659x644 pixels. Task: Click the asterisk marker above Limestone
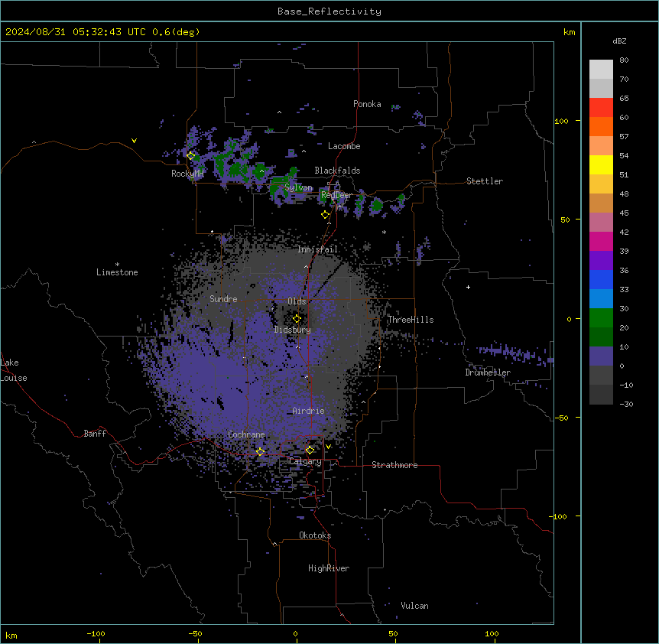[117, 265]
